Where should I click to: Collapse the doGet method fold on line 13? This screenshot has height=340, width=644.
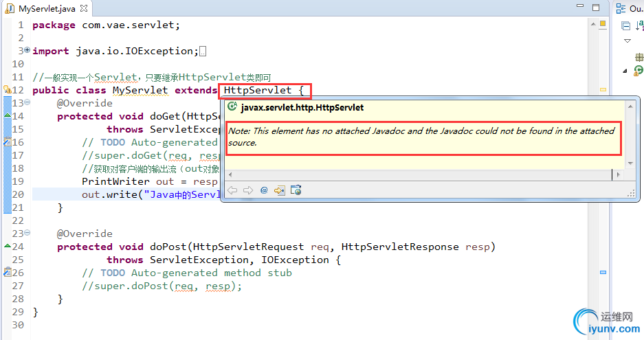click(27, 102)
